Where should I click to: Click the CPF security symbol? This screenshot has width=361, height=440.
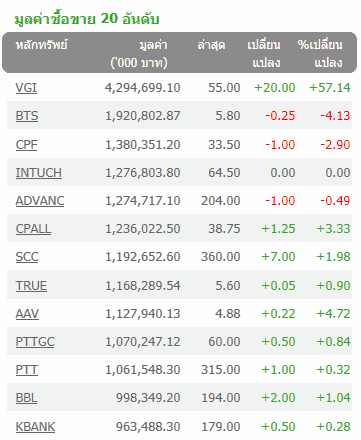pyautogui.click(x=26, y=145)
